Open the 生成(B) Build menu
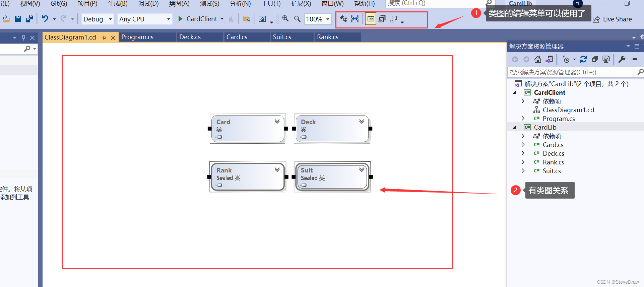644x287 pixels. pos(118,4)
